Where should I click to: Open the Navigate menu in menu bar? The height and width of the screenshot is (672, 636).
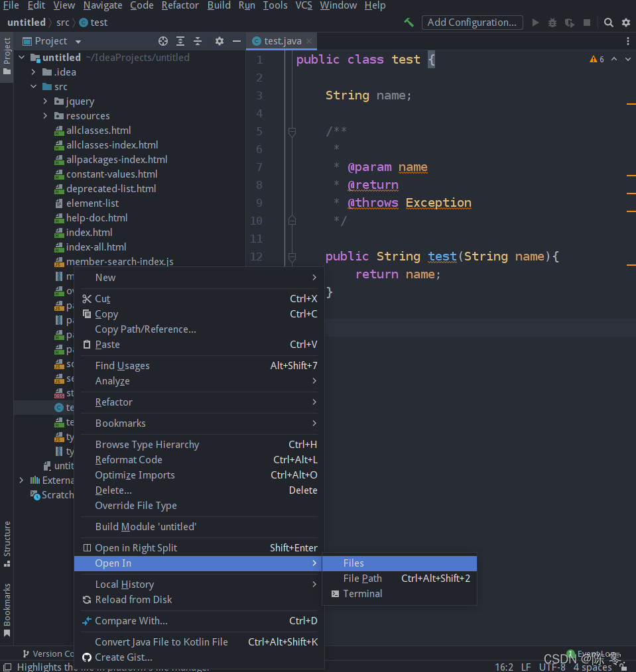click(103, 5)
